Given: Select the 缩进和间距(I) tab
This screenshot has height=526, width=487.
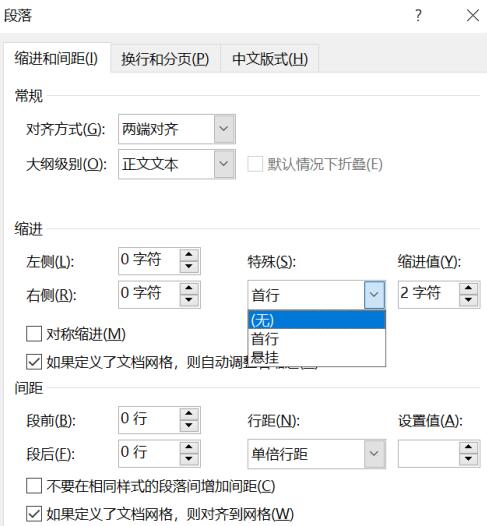Looking at the screenshot, I should (x=56, y=58).
